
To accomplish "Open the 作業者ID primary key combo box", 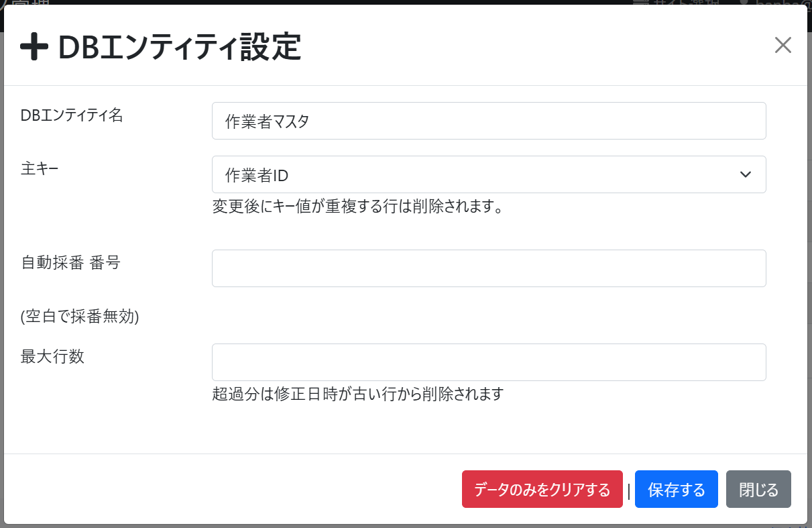I will [488, 174].
